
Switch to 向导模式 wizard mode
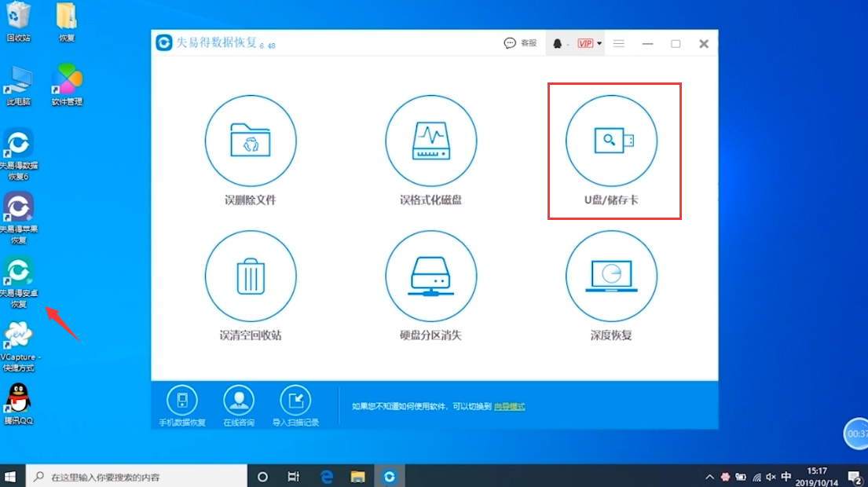[509, 407]
